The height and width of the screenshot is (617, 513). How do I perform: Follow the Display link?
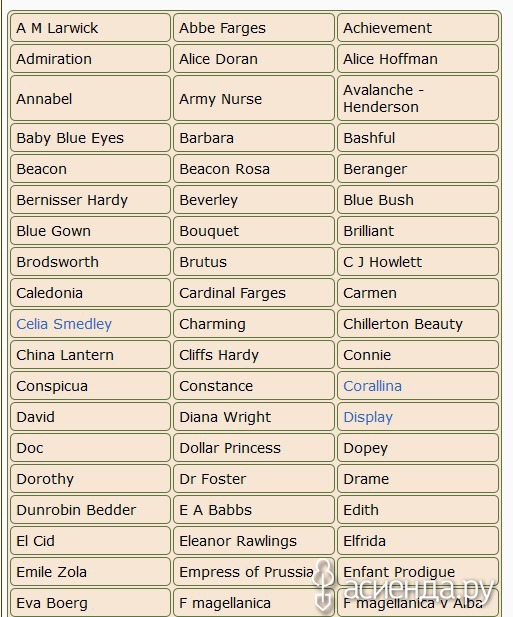tap(368, 417)
